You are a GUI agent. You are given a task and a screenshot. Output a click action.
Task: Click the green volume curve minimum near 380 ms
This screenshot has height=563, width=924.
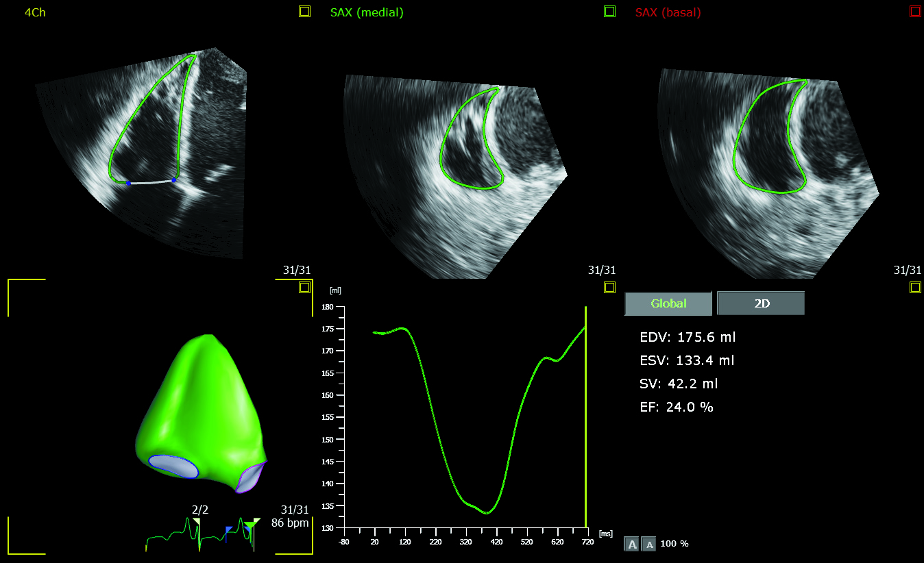487,512
